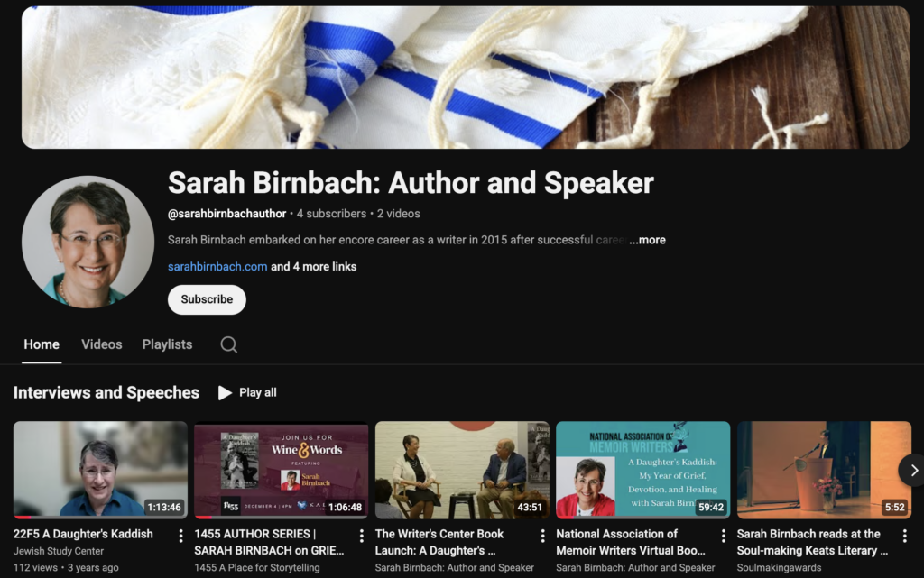Open the channel search magnifier icon
This screenshot has width=924, height=578.
point(228,344)
